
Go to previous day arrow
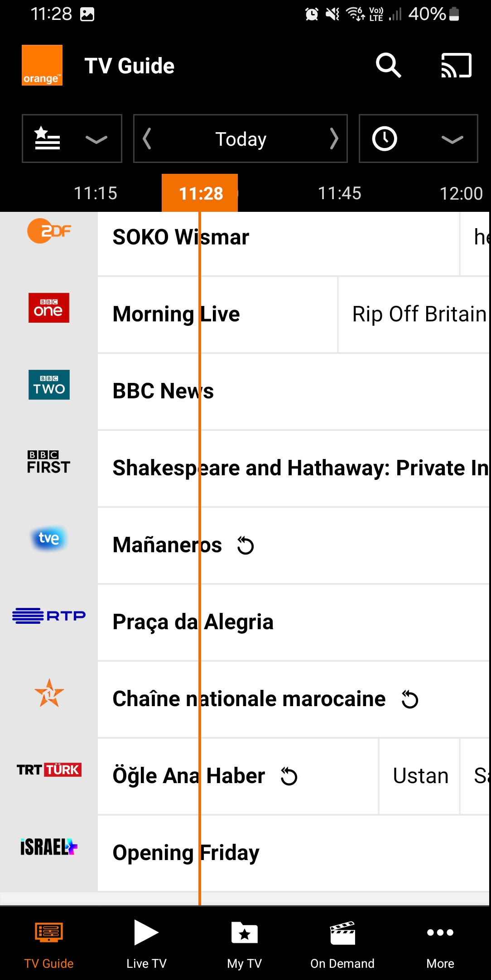pos(147,139)
